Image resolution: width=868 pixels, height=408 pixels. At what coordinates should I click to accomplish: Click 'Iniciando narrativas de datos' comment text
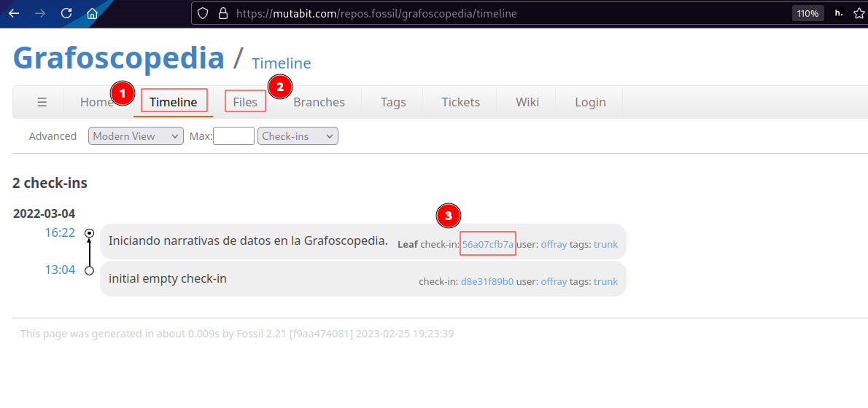(248, 240)
